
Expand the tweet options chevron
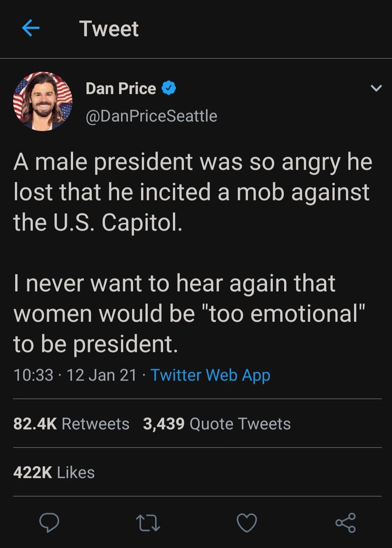pyautogui.click(x=376, y=89)
